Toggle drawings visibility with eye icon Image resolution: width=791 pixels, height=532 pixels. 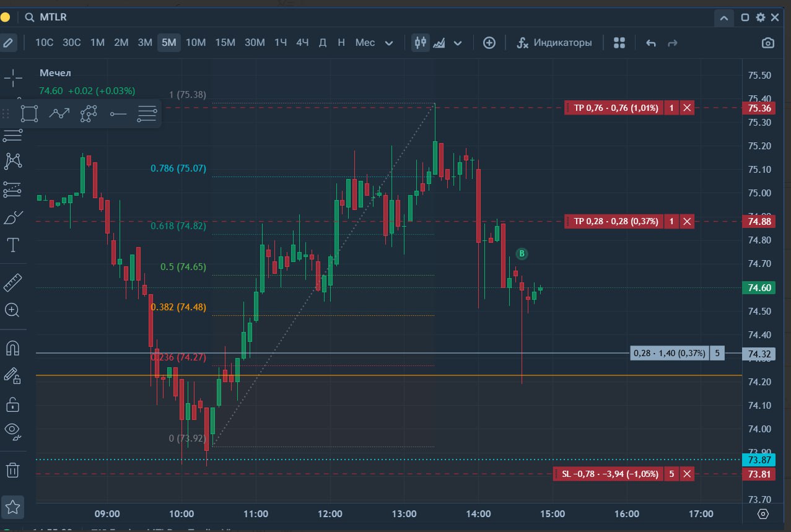click(12, 430)
